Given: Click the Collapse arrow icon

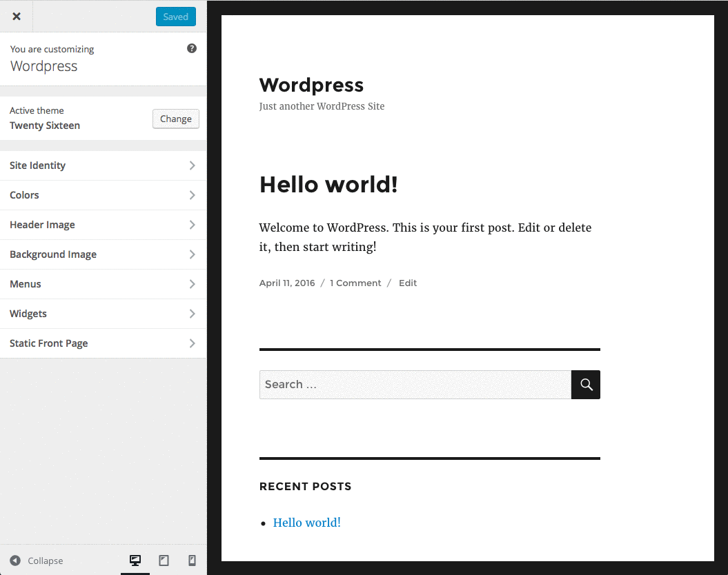Looking at the screenshot, I should pos(15,560).
